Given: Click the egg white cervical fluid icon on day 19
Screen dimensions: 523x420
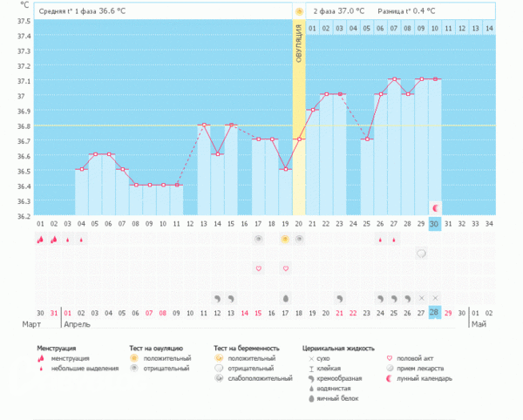Looking at the screenshot, I should (x=286, y=298).
